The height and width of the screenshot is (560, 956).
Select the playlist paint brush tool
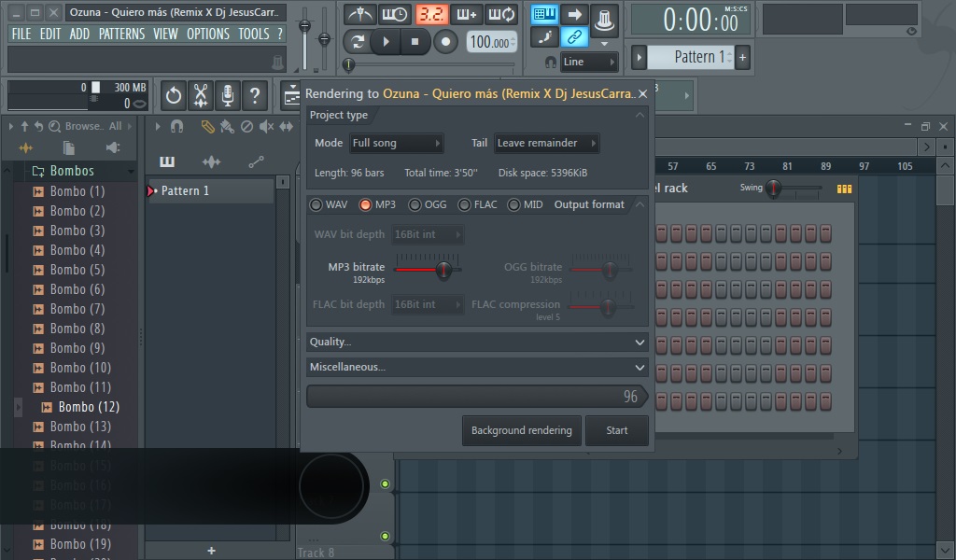coord(227,126)
